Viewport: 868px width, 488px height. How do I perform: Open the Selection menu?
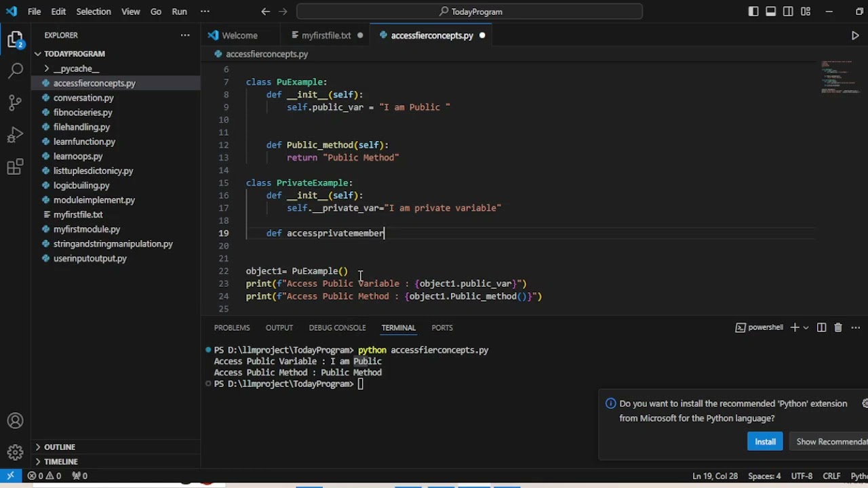pos(94,12)
